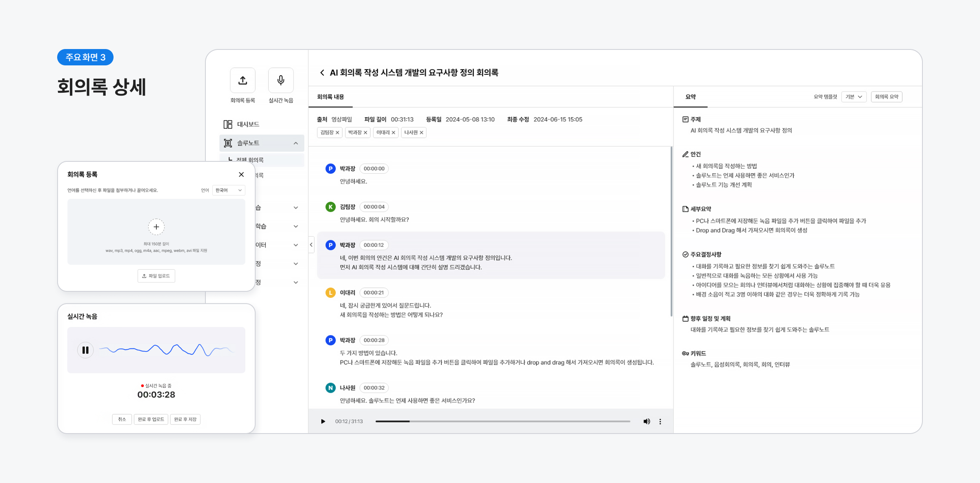Click the plus icon to add a file
Screen dimensions: 980x483
156,227
